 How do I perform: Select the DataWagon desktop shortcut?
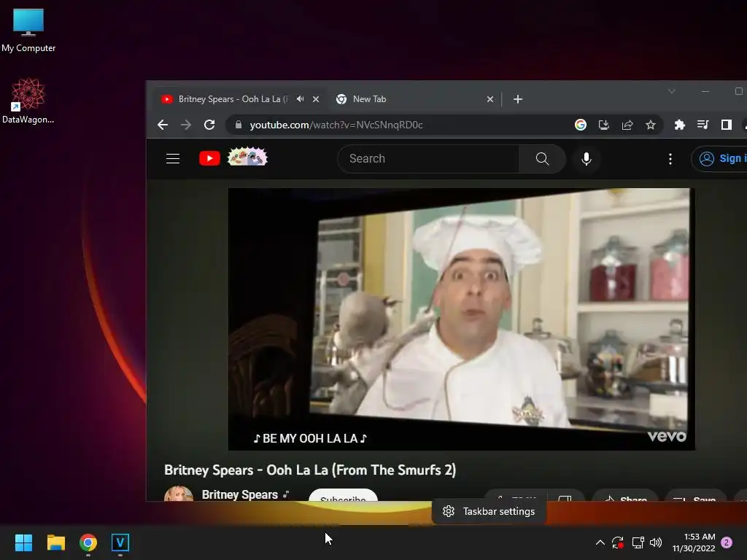click(28, 101)
